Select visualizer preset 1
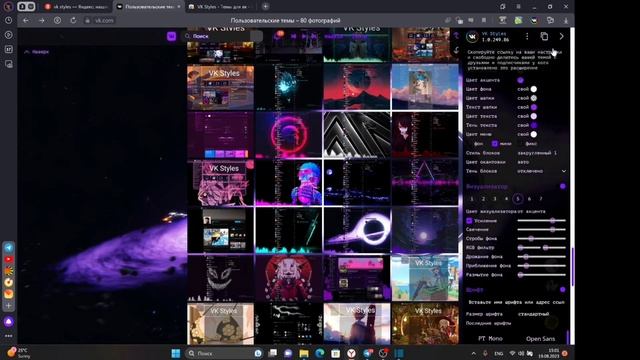Viewport: 640px width, 360px height. pyautogui.click(x=472, y=199)
